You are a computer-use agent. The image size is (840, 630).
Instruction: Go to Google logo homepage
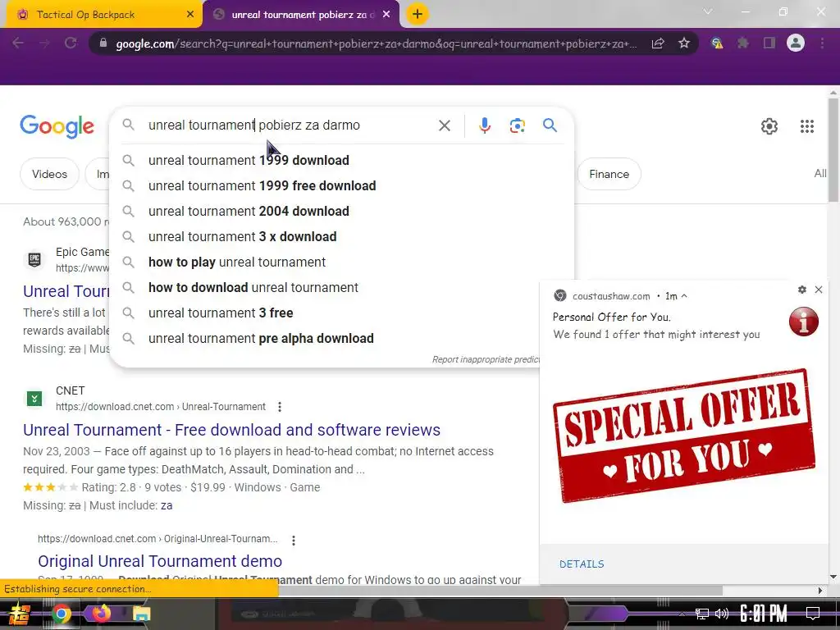[x=57, y=126]
